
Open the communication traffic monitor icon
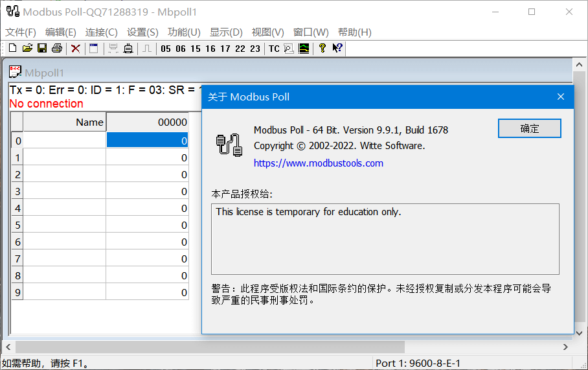point(289,49)
